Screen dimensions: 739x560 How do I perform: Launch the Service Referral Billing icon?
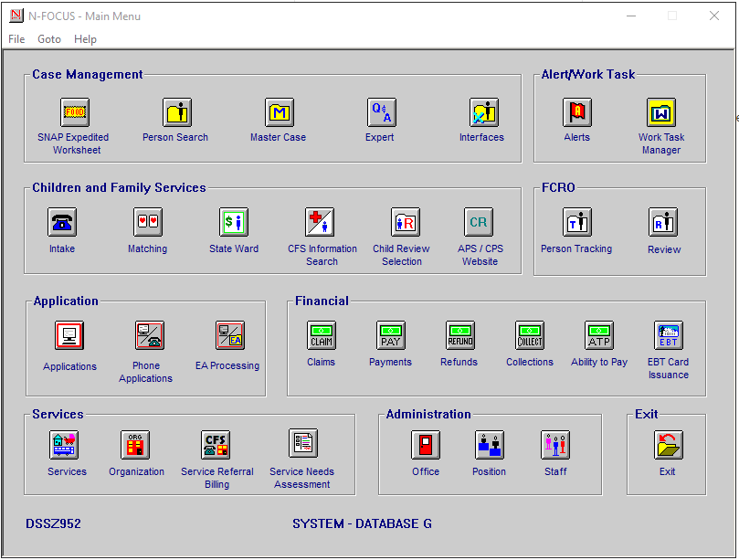(216, 445)
